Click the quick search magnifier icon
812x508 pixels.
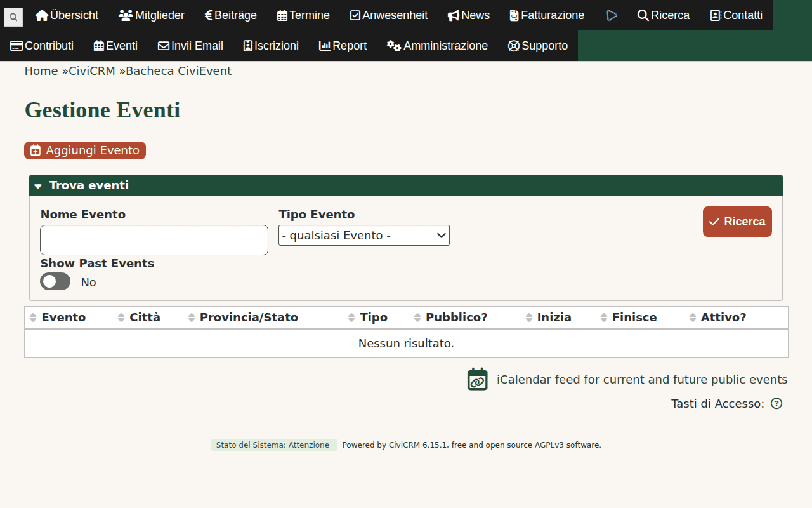(13, 17)
